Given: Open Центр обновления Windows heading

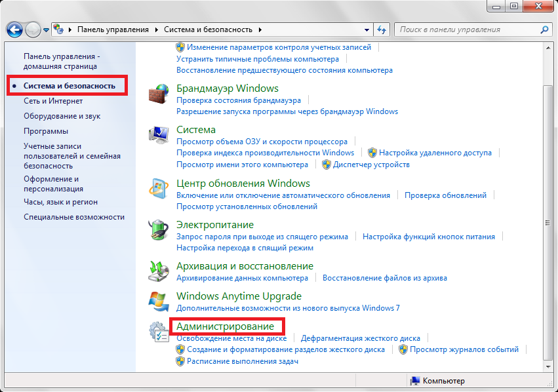Looking at the screenshot, I should pyautogui.click(x=243, y=183).
